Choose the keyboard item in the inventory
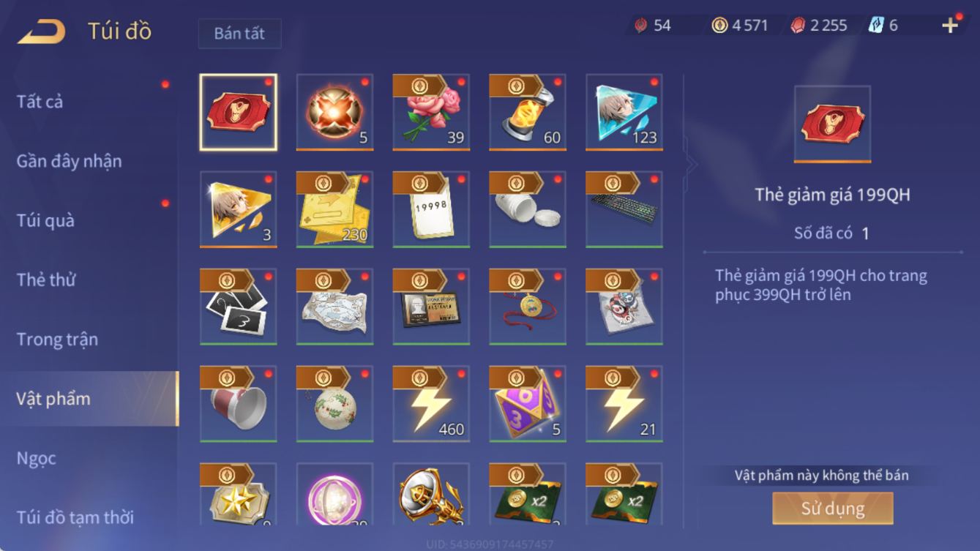The image size is (980, 551). [624, 209]
